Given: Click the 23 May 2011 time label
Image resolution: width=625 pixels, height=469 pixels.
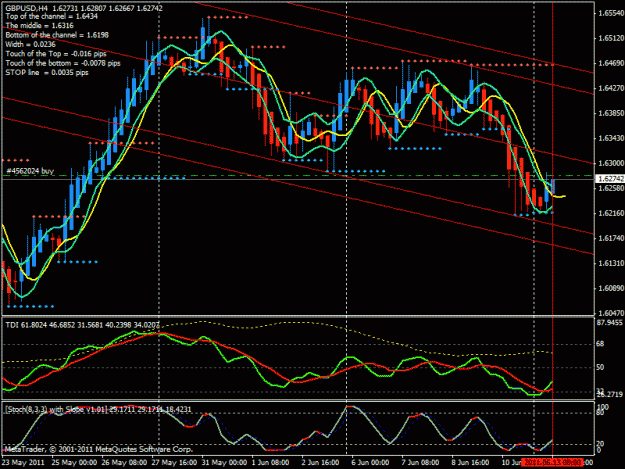Looking at the screenshot, I should point(23,462).
